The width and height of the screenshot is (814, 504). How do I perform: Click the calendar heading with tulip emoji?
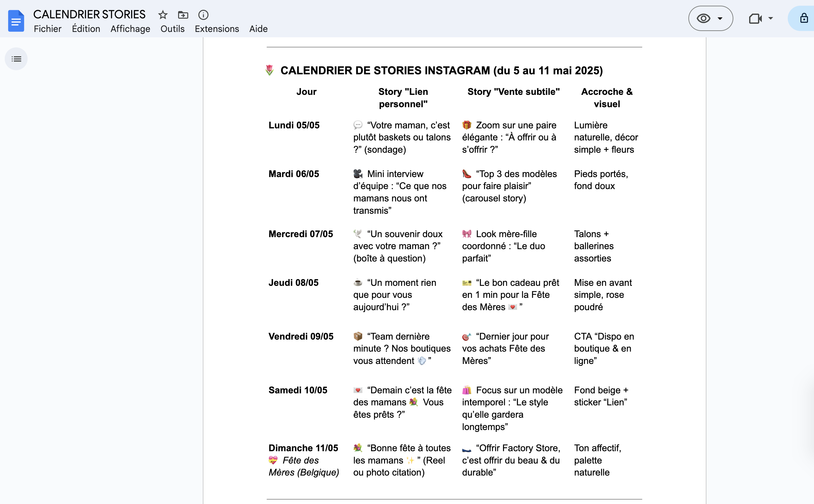point(433,70)
